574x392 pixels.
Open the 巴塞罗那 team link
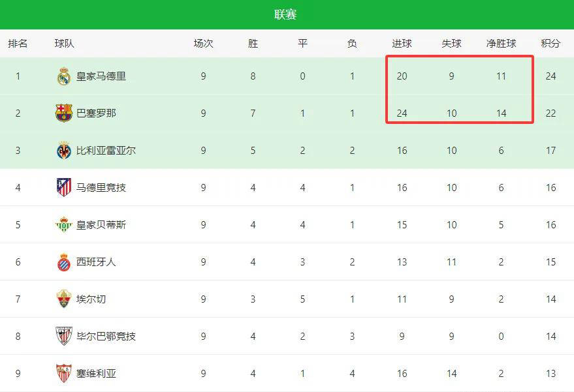[x=96, y=113]
